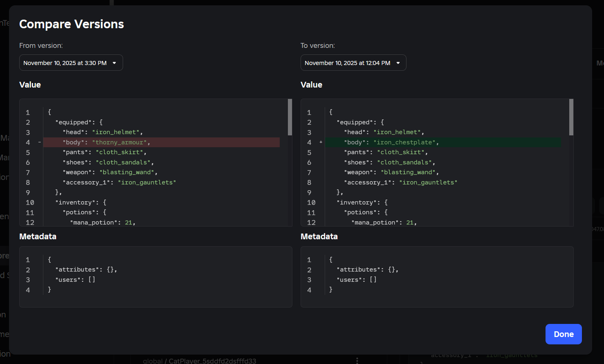Click the "To version:" label
This screenshot has width=604, height=364.
[318, 45]
